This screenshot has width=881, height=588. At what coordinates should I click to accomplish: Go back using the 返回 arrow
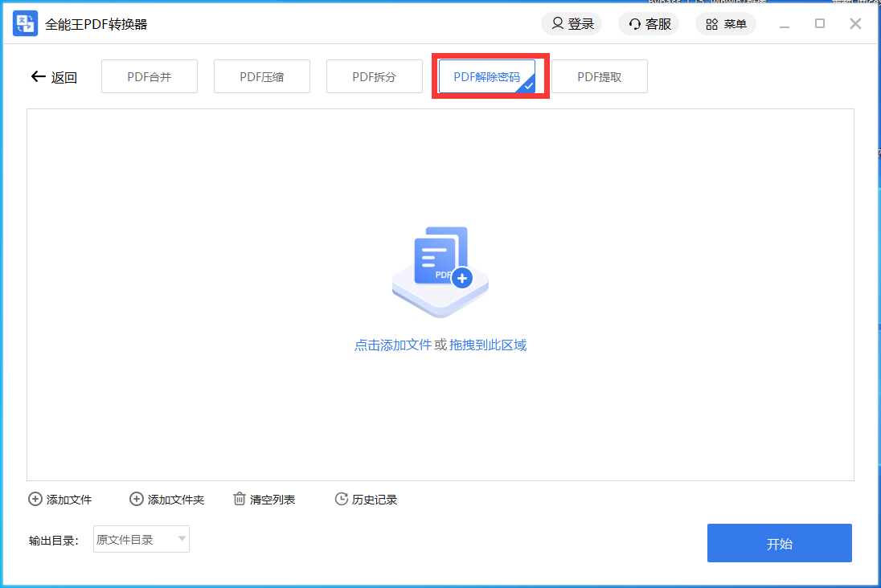tap(53, 77)
